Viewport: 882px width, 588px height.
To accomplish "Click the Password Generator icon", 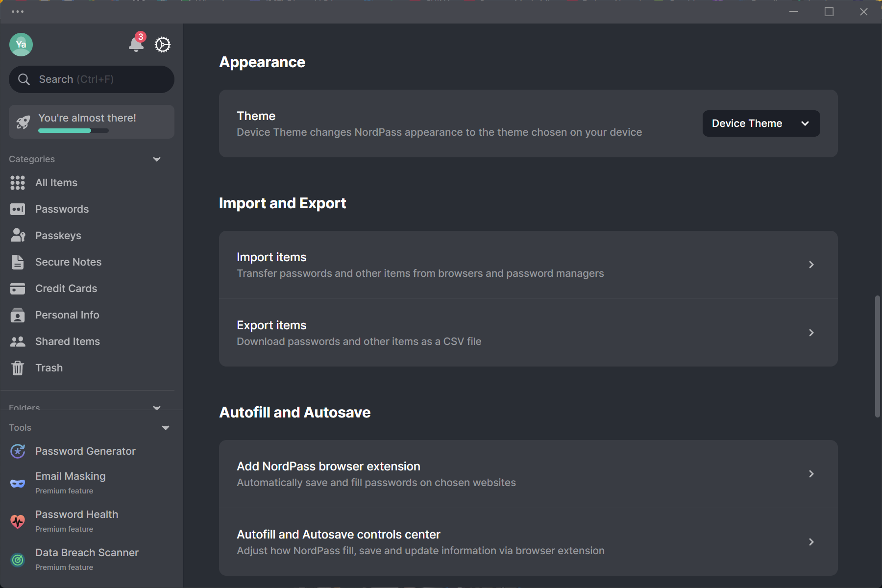I will (x=18, y=451).
